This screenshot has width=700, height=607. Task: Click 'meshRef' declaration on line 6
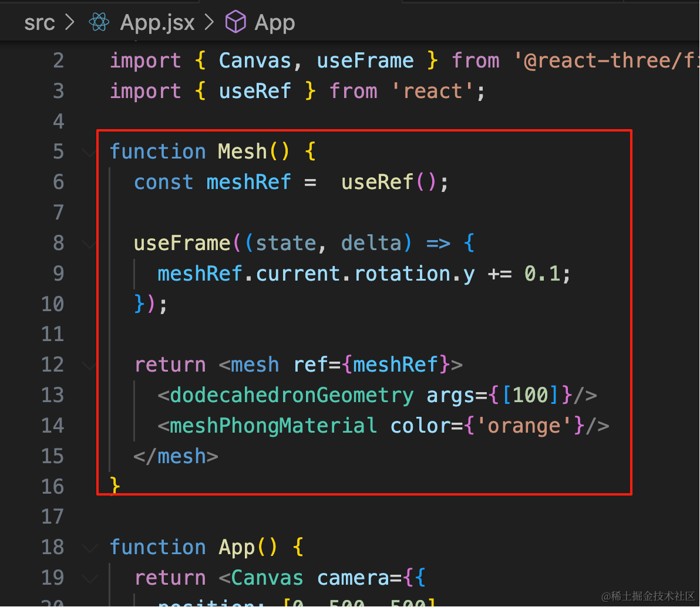click(248, 182)
